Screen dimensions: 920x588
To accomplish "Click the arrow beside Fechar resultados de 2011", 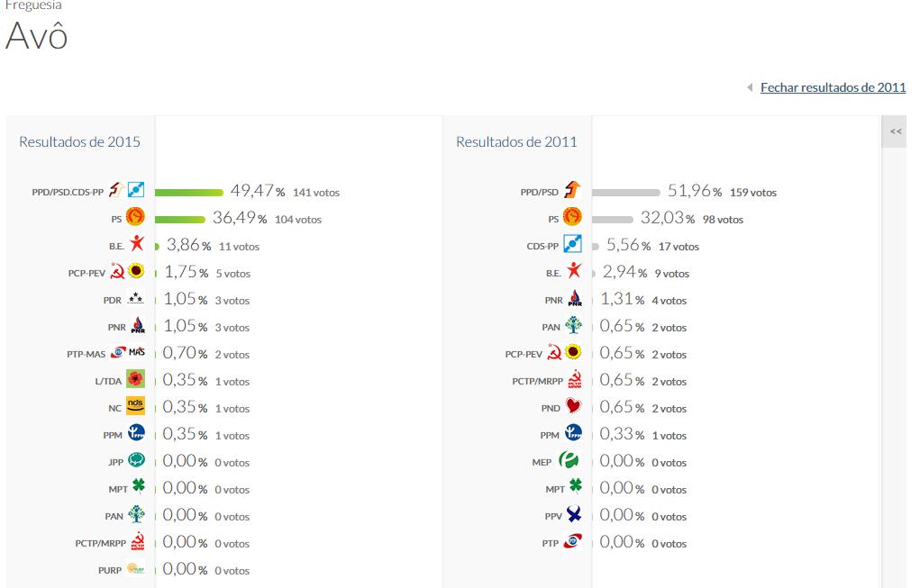I will click(x=749, y=87).
